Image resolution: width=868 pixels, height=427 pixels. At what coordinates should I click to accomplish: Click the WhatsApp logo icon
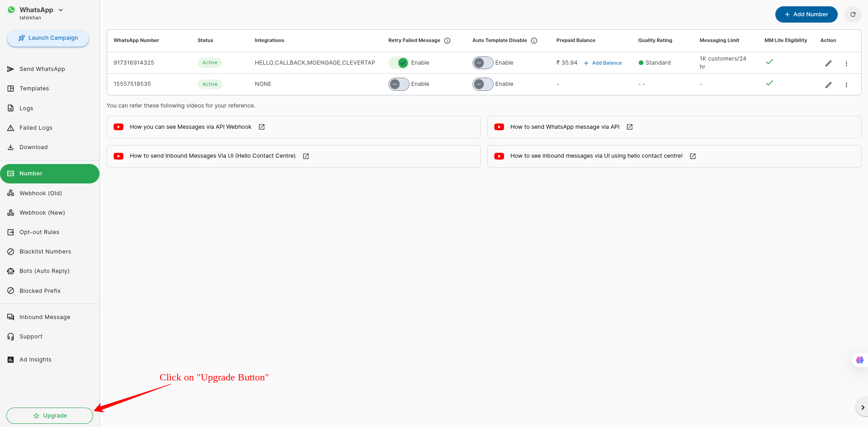point(11,10)
